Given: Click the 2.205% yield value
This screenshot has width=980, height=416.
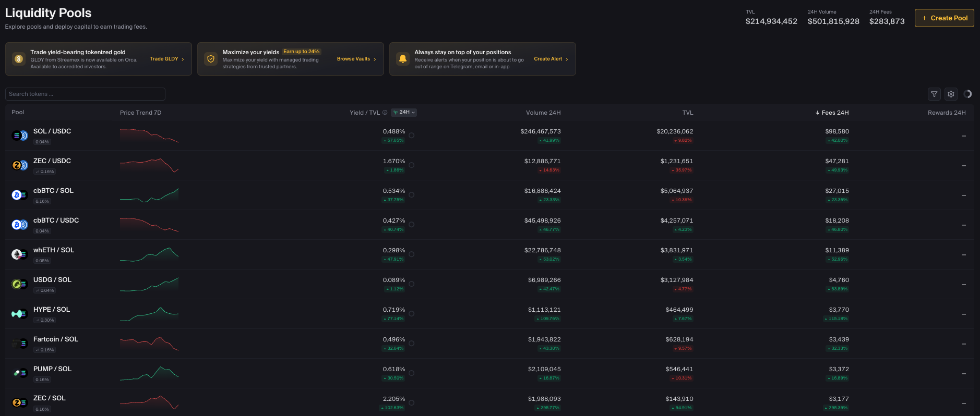Looking at the screenshot, I should (x=394, y=399).
